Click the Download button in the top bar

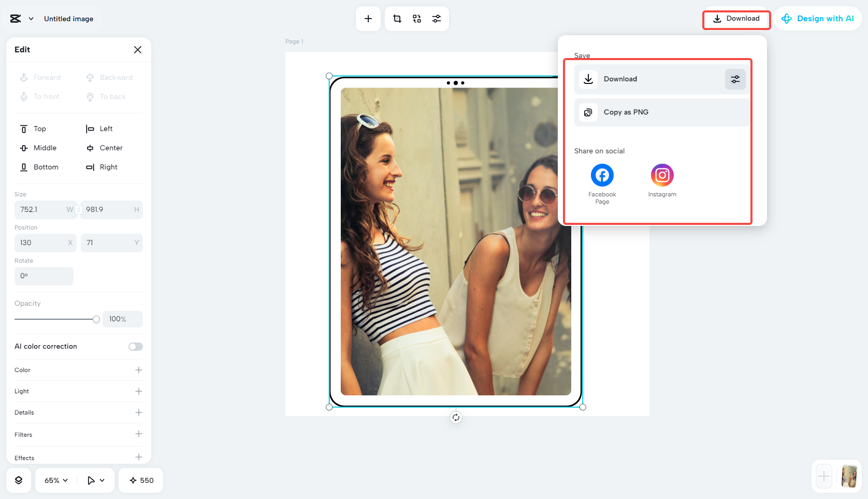(736, 18)
